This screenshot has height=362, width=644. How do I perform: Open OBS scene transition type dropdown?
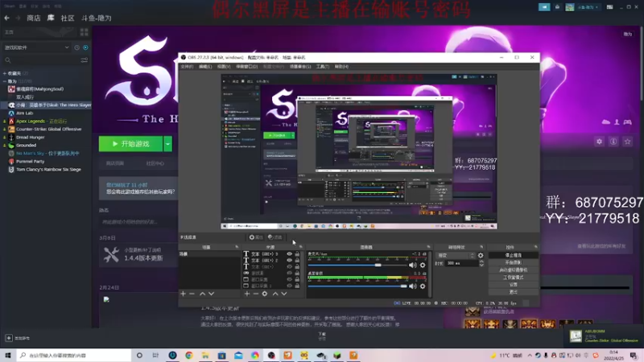click(455, 255)
